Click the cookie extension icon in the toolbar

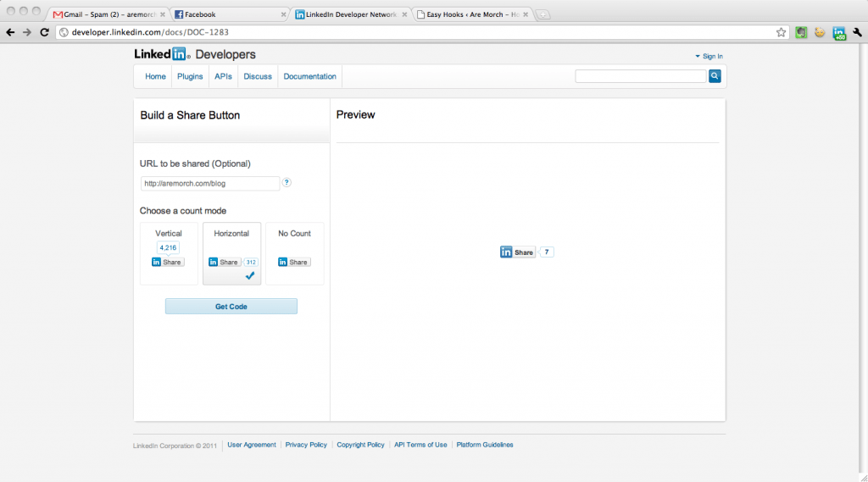[x=820, y=33]
